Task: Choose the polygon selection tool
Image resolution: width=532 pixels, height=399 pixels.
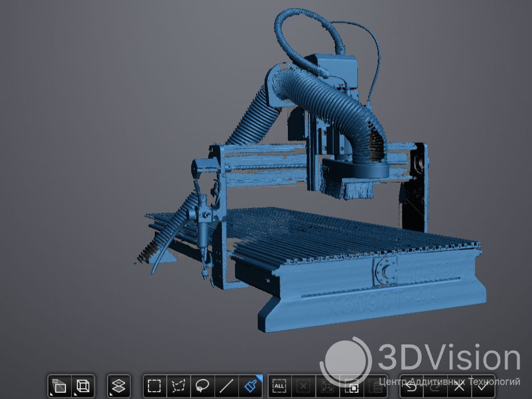Action: (x=179, y=386)
